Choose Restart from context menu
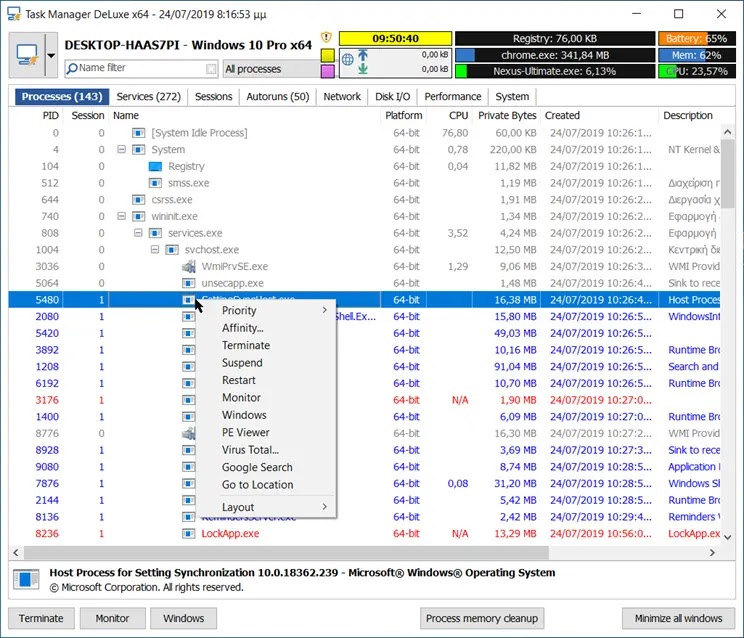 coord(267,380)
